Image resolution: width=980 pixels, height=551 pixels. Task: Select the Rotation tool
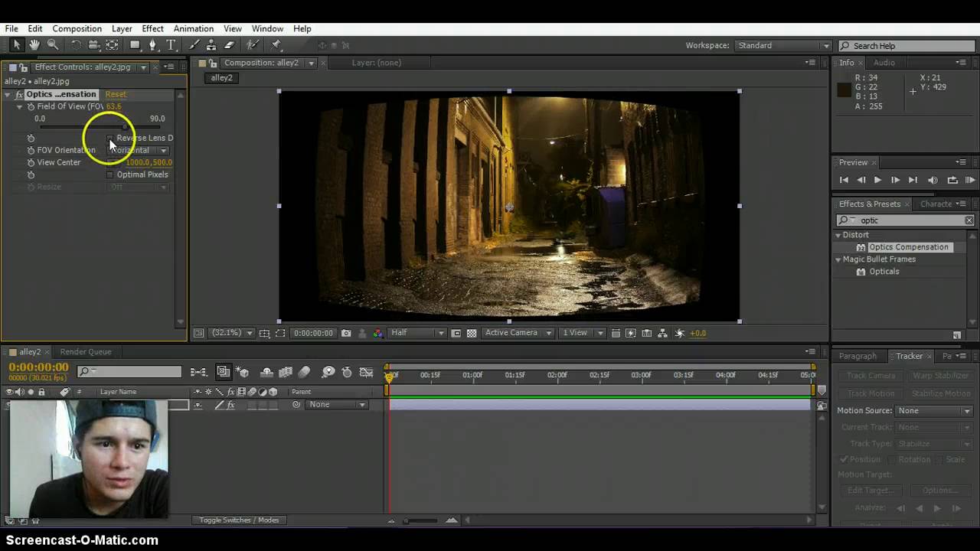point(76,45)
